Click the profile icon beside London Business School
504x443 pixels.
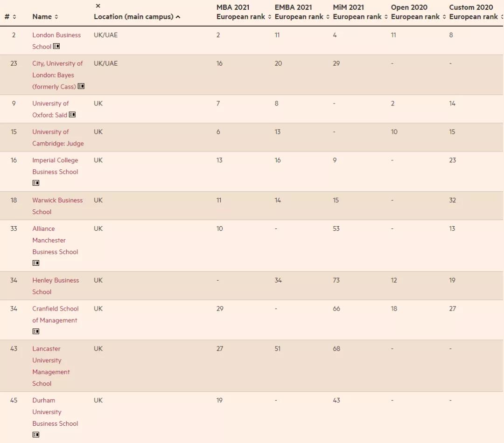point(56,47)
